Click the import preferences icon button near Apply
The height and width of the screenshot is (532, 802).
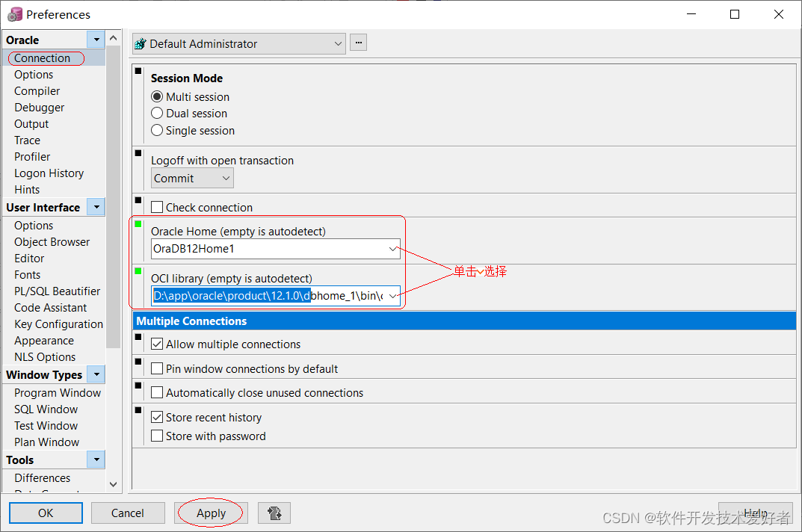pos(274,513)
